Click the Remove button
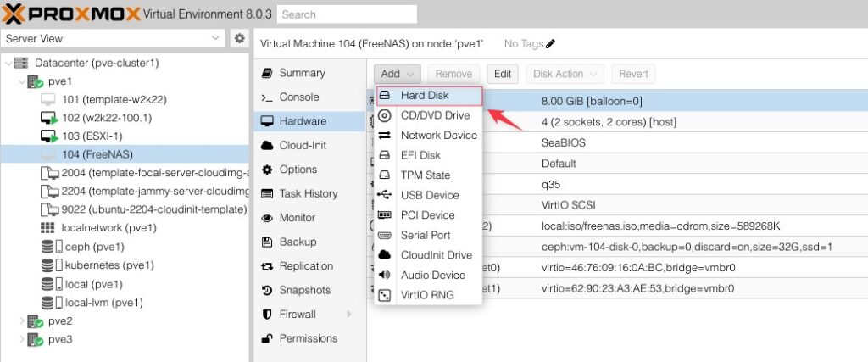The height and width of the screenshot is (362, 868). (x=454, y=74)
